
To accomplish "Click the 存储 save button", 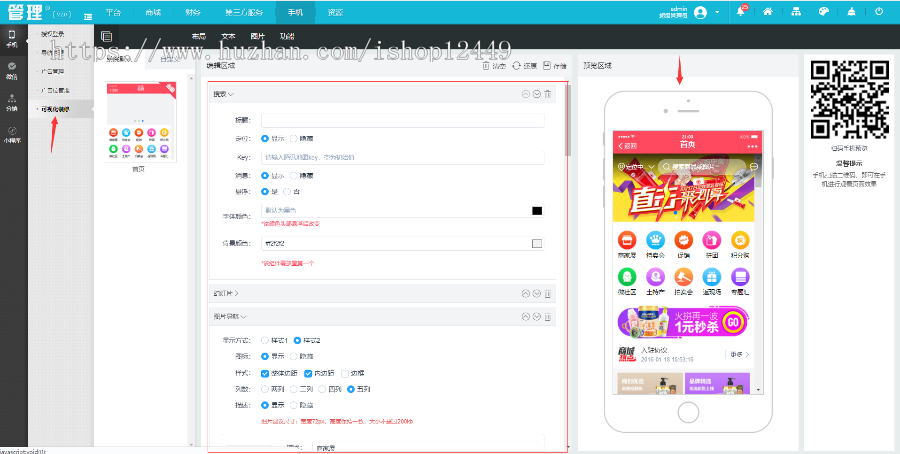I will point(554,66).
